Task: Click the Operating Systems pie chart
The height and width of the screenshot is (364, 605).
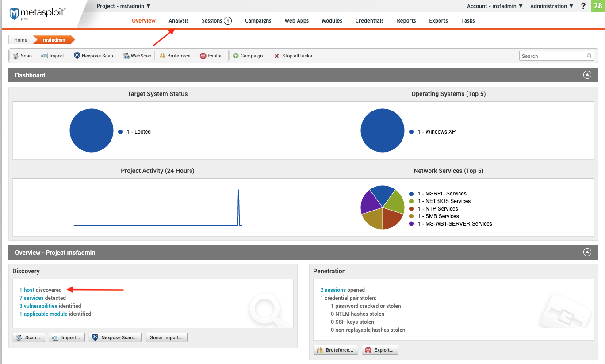Action: tap(383, 130)
